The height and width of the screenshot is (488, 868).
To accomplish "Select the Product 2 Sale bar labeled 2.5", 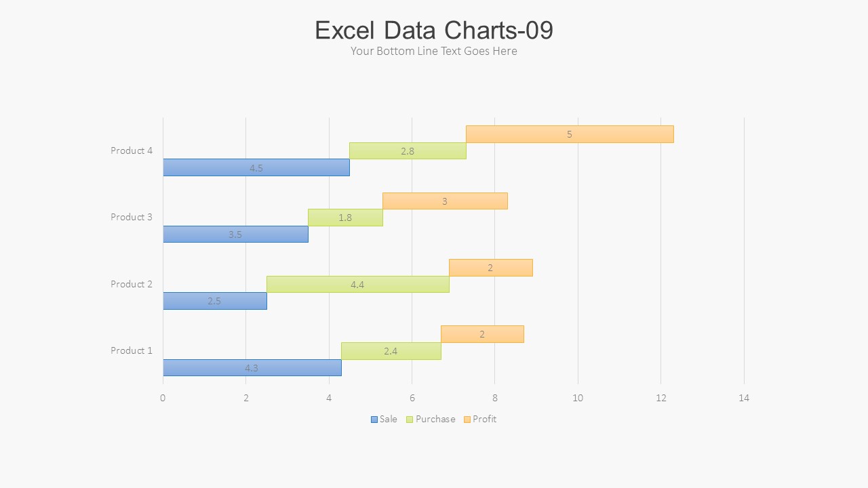I will click(214, 301).
